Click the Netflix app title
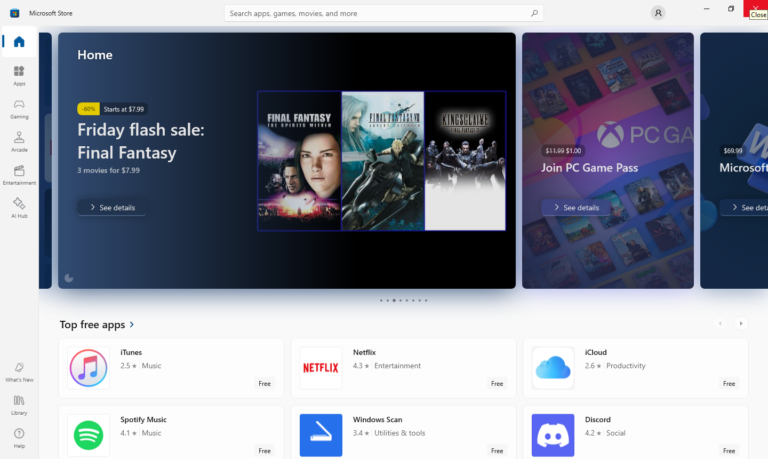Viewport: 768px width, 459px height. click(x=364, y=352)
